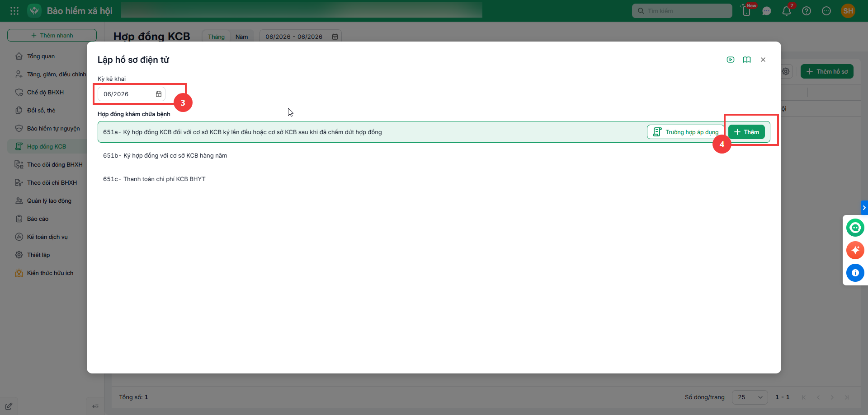Screen dimensions: 868x415
Task: Click the Trường hợp áp dụng button
Action: (x=685, y=132)
